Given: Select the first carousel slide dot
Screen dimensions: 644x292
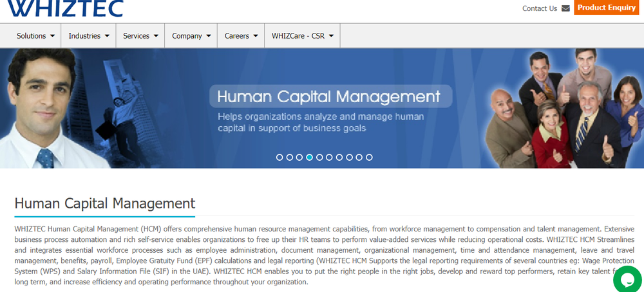Looking at the screenshot, I should (x=279, y=157).
